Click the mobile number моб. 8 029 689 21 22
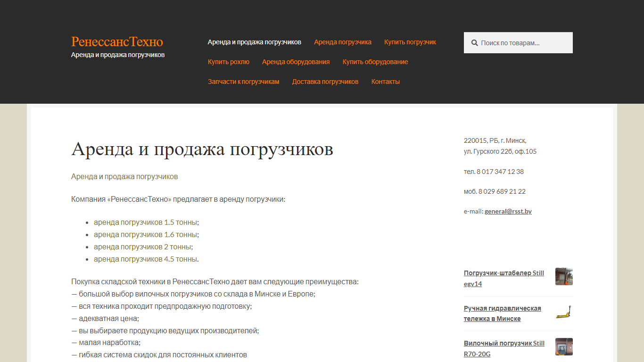The image size is (644, 362). (x=495, y=191)
